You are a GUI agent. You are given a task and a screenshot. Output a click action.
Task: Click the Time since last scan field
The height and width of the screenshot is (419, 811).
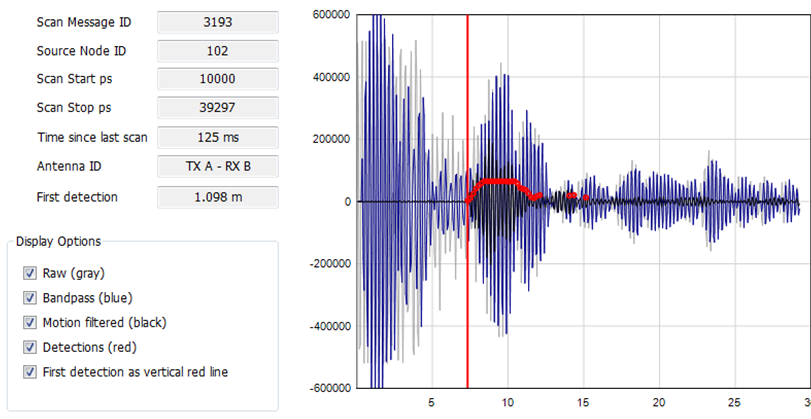[217, 138]
